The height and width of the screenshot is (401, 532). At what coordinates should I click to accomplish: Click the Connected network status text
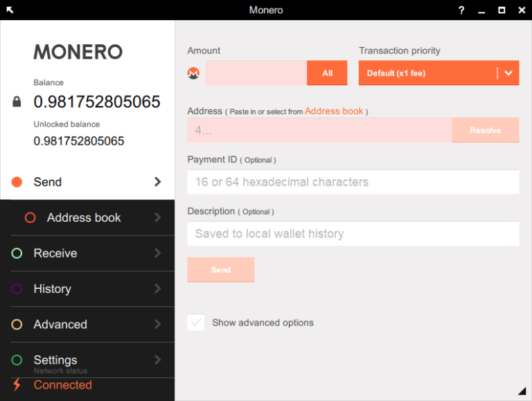coord(63,384)
